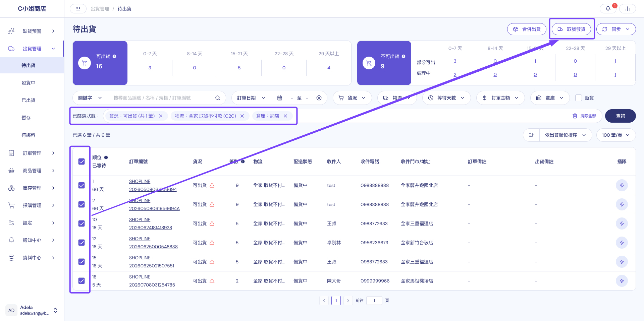644x321 pixels.
Task: Uncheck checkbox for order 20260625021507551
Action: [x=82, y=262]
